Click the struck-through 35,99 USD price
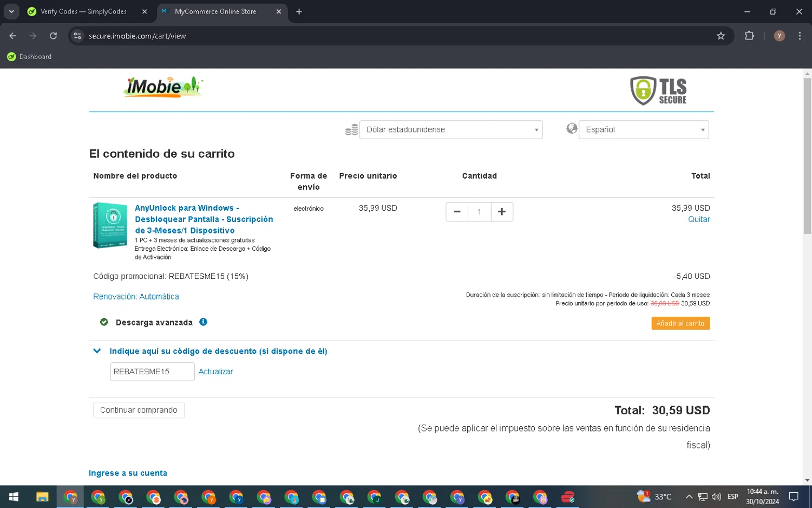The width and height of the screenshot is (812, 508). [665, 303]
